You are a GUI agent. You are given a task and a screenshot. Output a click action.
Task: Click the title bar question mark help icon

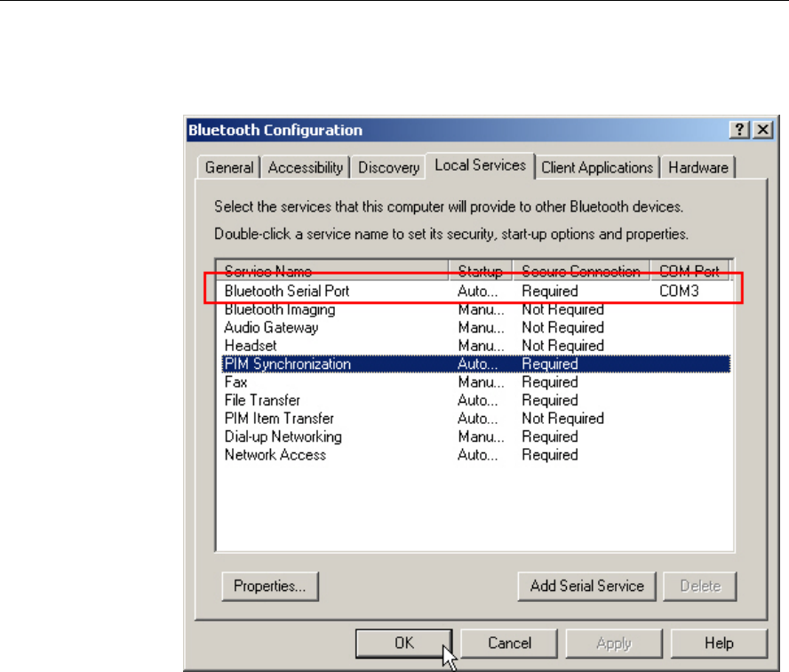pos(739,130)
